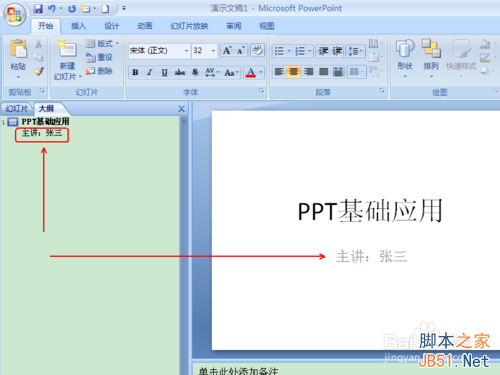Activate the Format Painter brush
This screenshot has height=375, width=500.
click(39, 71)
